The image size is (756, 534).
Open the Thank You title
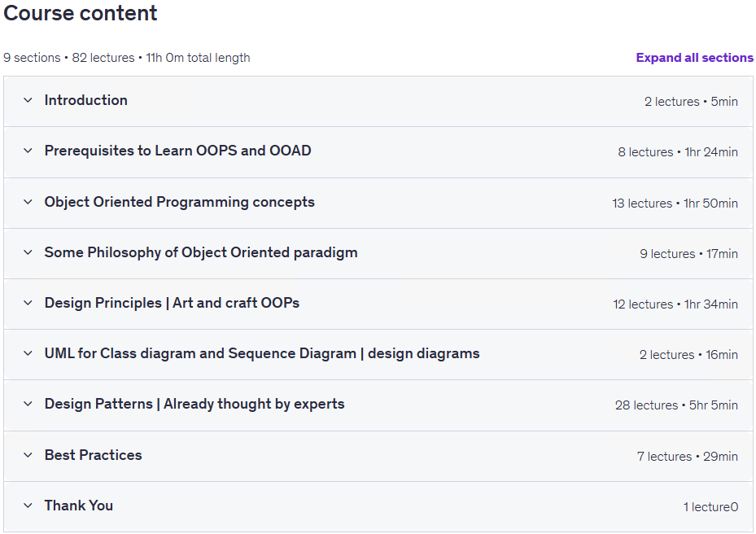pyautogui.click(x=79, y=506)
